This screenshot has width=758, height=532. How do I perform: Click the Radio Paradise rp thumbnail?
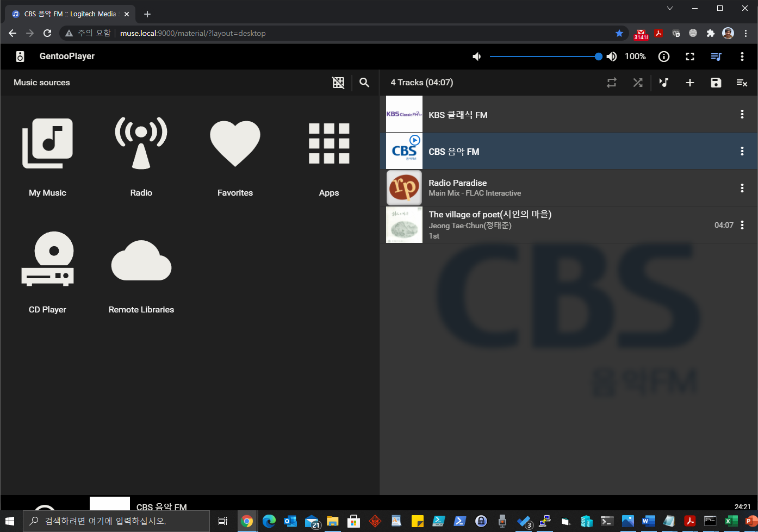tap(404, 188)
